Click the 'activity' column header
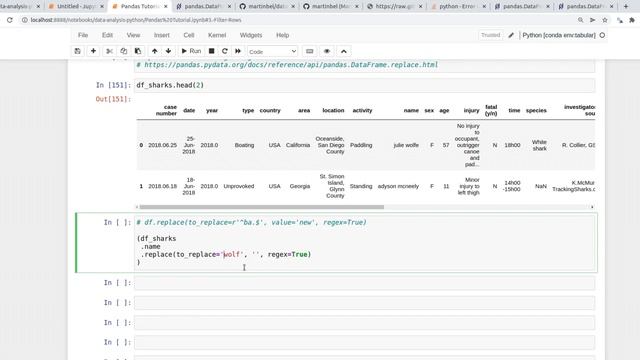Image resolution: width=640 pixels, height=360 pixels. click(x=362, y=110)
